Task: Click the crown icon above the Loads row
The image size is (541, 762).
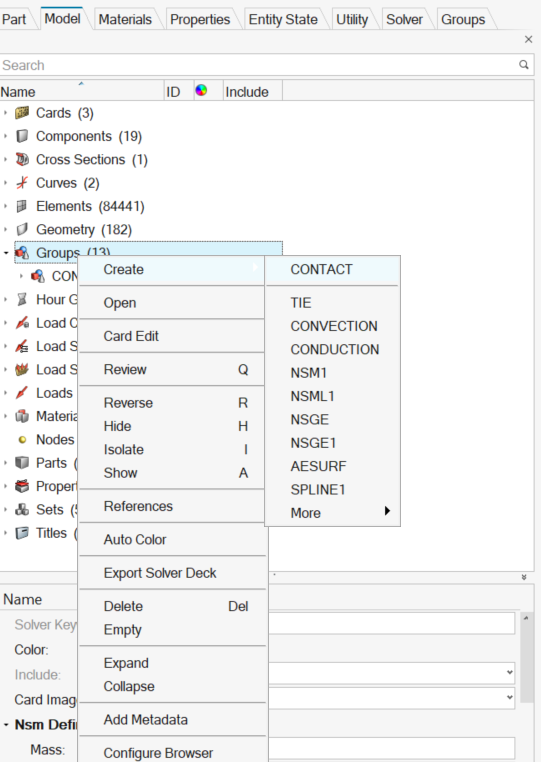Action: [x=22, y=369]
